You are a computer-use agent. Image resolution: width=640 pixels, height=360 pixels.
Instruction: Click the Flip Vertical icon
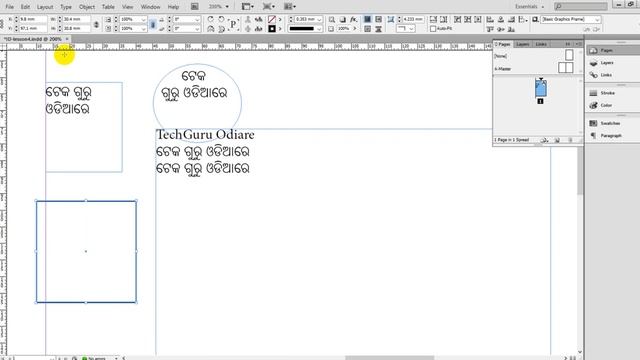221,29
